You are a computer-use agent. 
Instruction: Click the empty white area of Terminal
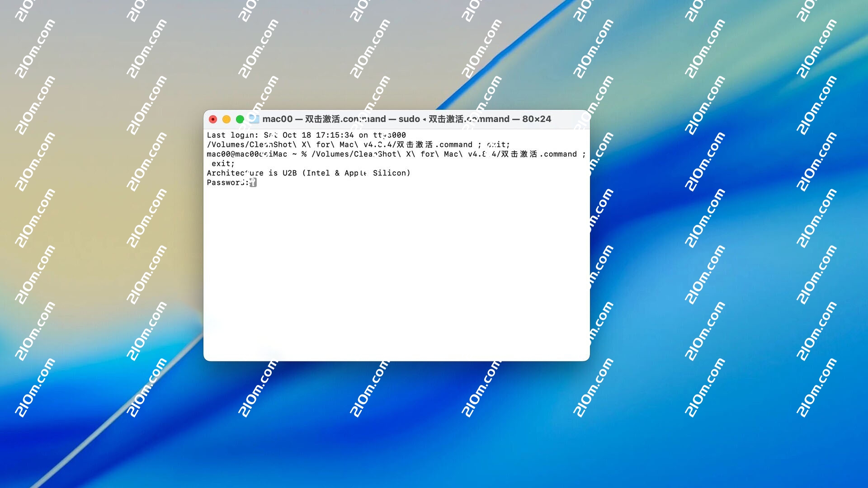click(x=396, y=271)
